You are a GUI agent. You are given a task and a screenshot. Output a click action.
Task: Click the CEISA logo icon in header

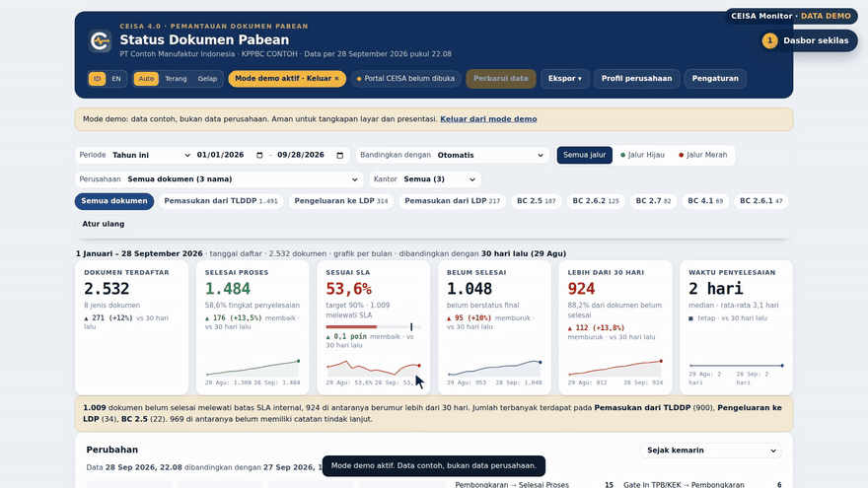[x=100, y=41]
